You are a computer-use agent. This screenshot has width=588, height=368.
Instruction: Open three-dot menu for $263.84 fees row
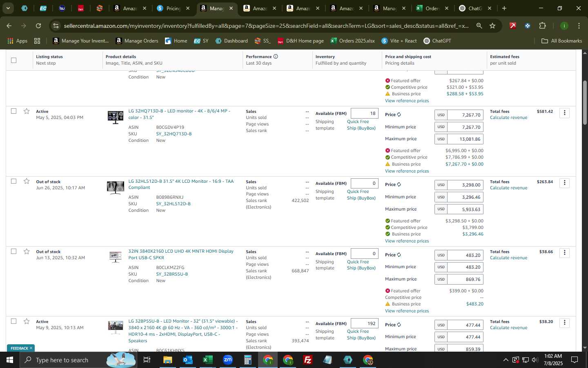tap(565, 183)
